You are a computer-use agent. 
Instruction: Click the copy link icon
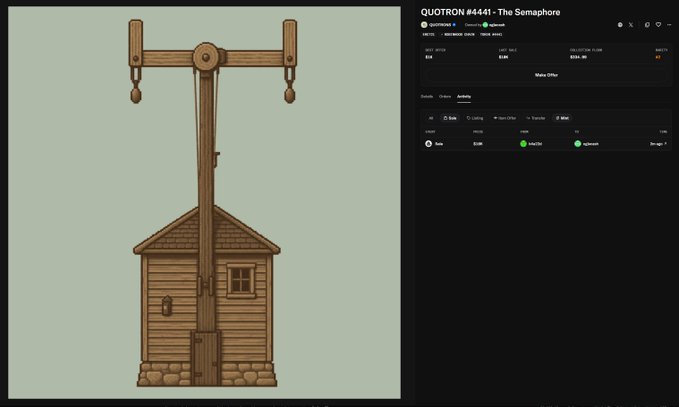(647, 25)
